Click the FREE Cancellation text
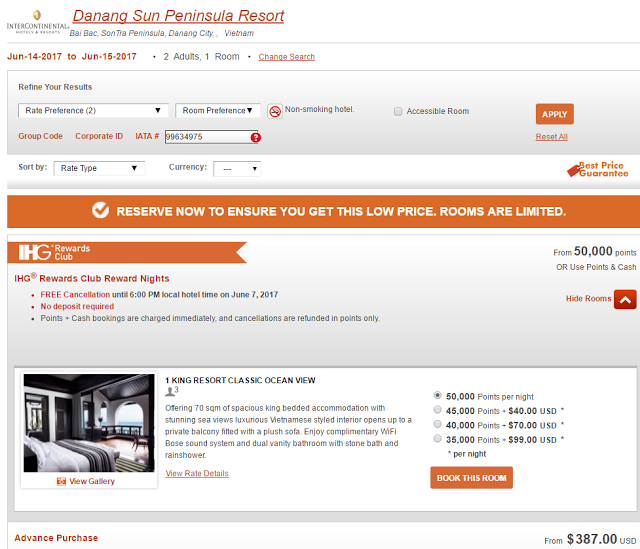This screenshot has height=549, width=640. 75,295
